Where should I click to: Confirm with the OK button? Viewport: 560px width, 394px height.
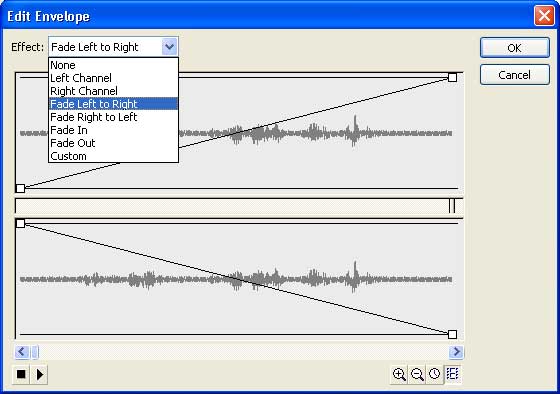(x=515, y=48)
